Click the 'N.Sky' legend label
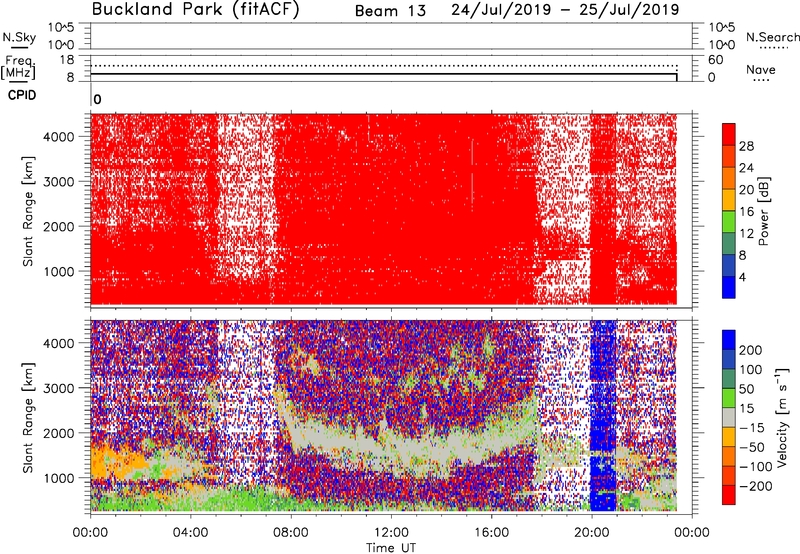Image resolution: width=800 pixels, height=554 pixels. point(19,37)
